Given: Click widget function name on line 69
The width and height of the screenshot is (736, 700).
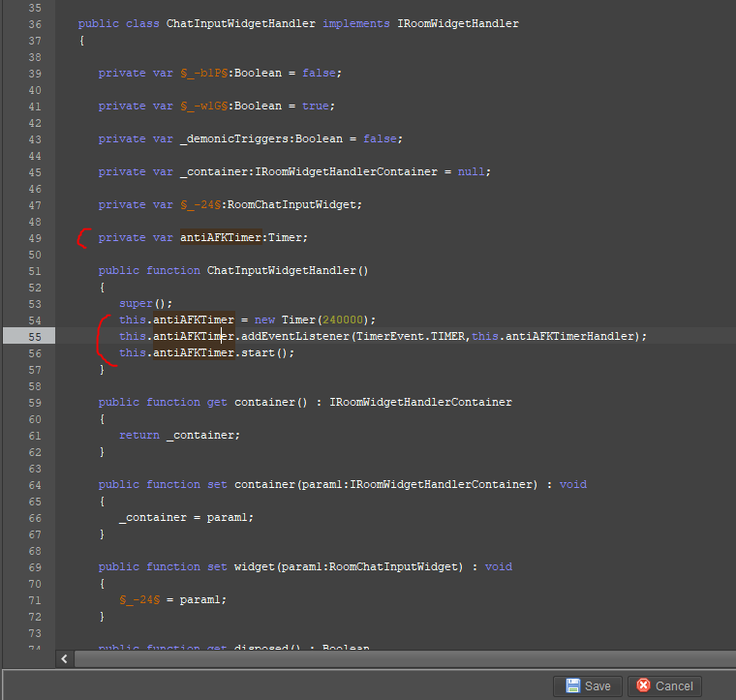Looking at the screenshot, I should (x=255, y=566).
